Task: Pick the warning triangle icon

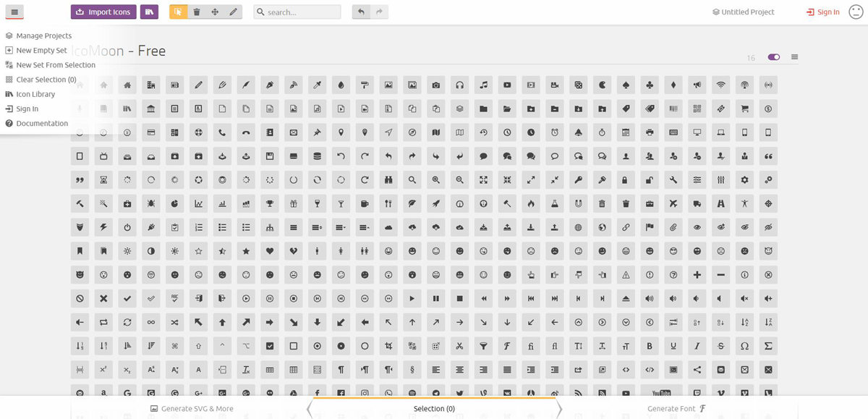Action: [x=626, y=275]
